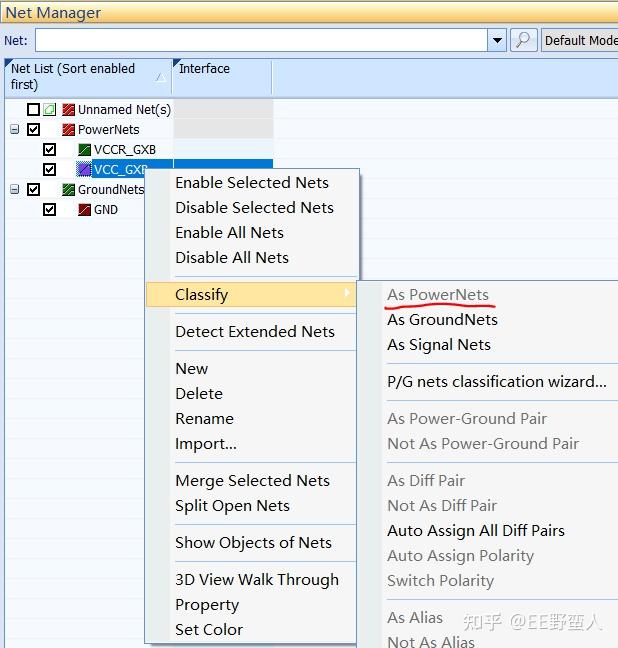
Task: Enable the Unnamed Net(s) checkbox
Action: [x=34, y=110]
